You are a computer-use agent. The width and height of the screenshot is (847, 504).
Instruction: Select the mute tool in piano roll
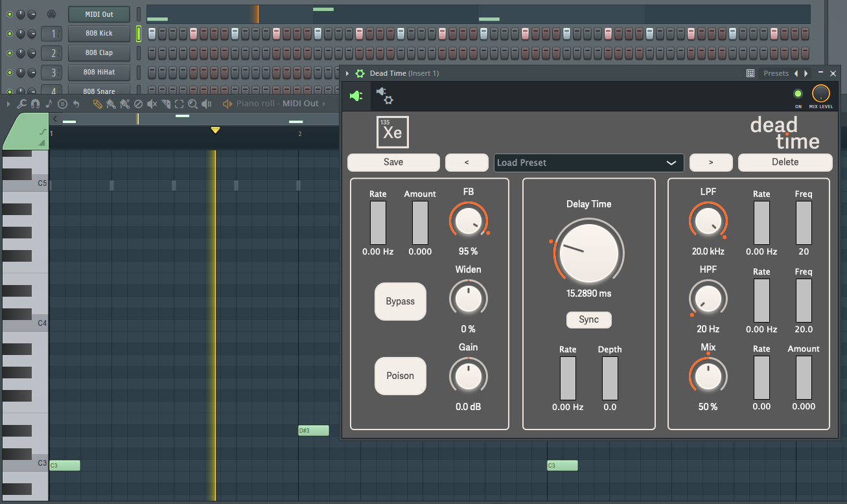click(152, 104)
